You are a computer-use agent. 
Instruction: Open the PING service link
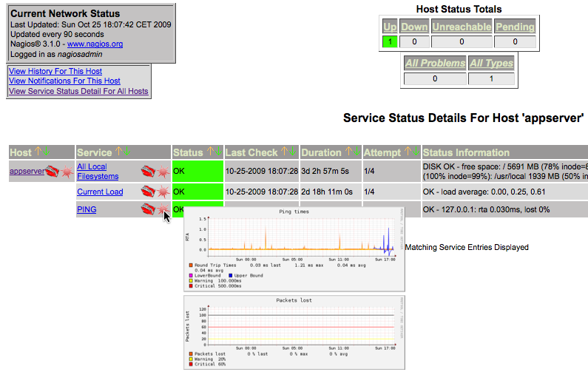point(87,210)
